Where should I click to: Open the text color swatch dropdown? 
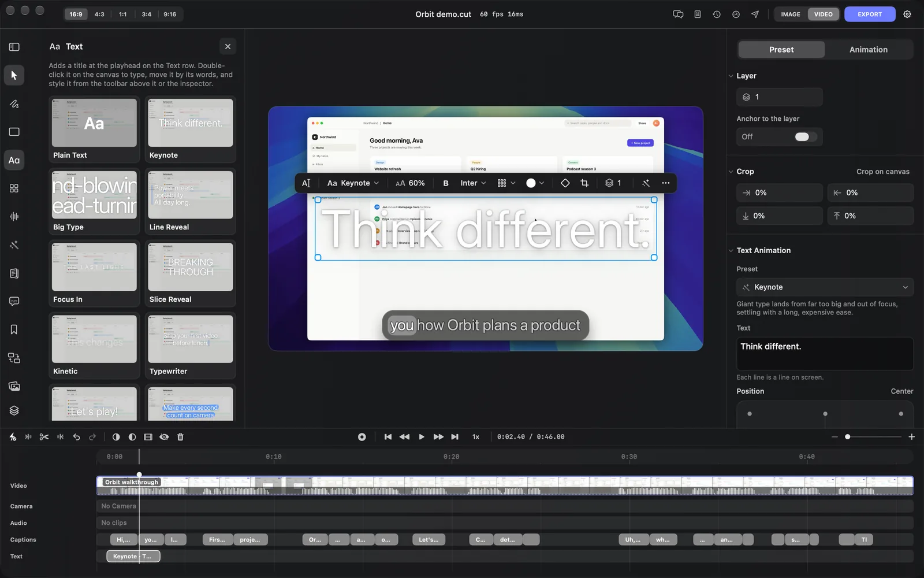pos(535,183)
